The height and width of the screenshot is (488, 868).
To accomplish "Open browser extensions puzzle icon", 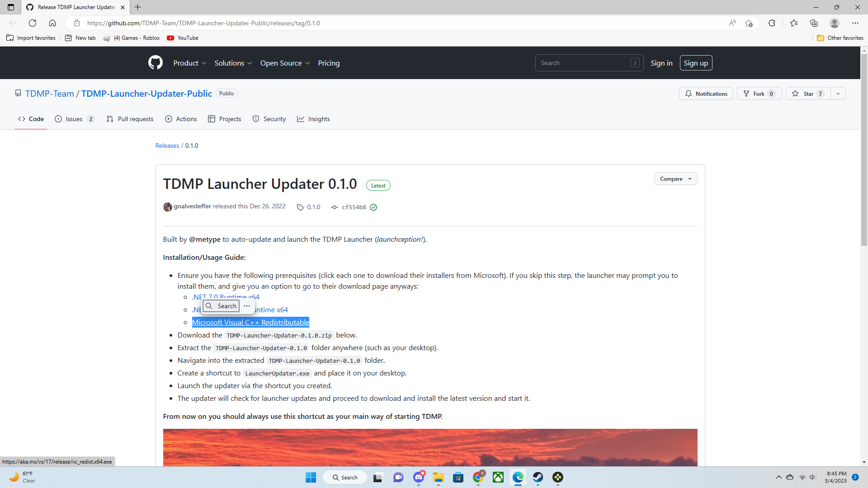I will click(772, 23).
